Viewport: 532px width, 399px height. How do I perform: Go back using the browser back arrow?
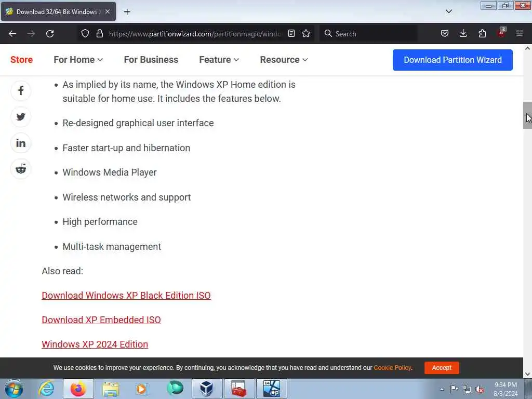(x=12, y=34)
